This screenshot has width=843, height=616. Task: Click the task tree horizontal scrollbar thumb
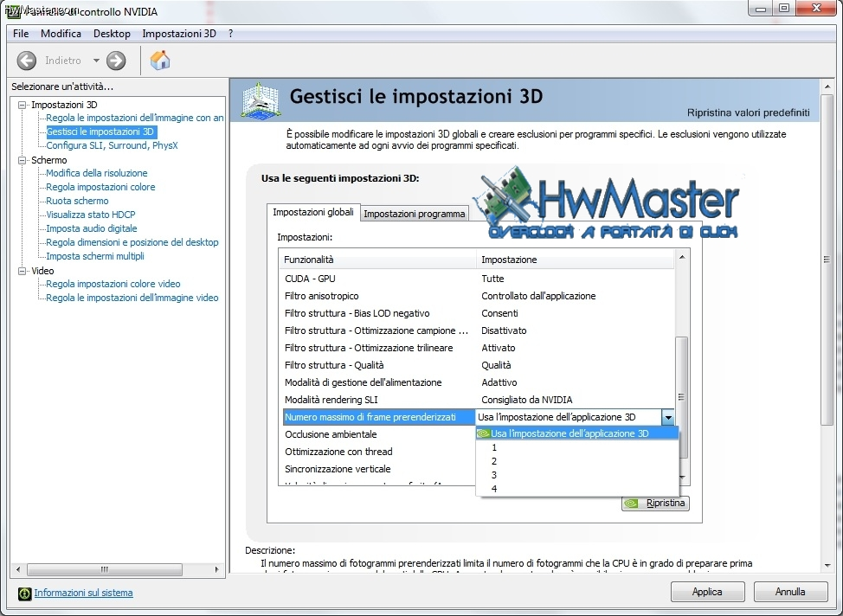(105, 569)
